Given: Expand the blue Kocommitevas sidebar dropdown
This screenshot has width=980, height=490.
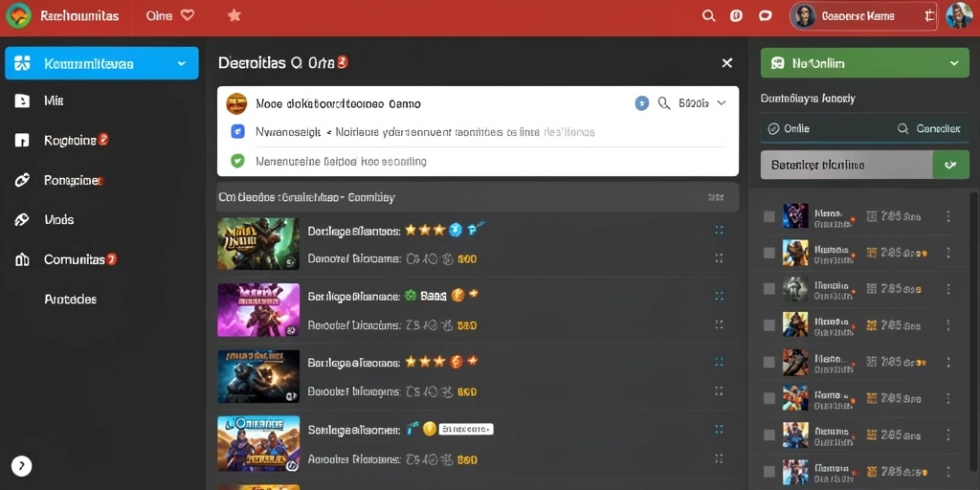Looking at the screenshot, I should pyautogui.click(x=181, y=64).
